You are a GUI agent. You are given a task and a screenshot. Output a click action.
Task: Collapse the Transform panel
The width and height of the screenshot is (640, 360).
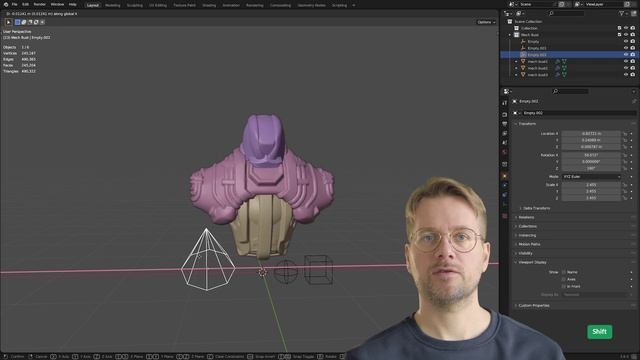coord(527,124)
